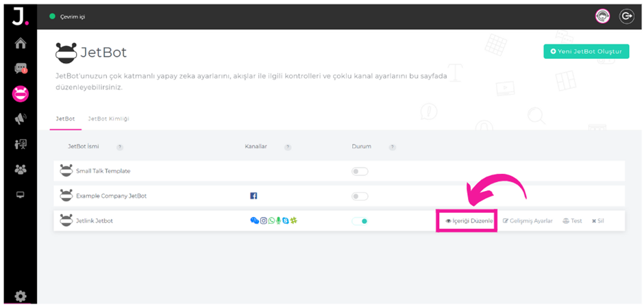644x308 pixels.
Task: Click the web chat bubbles channel icon
Action: pyautogui.click(x=255, y=220)
